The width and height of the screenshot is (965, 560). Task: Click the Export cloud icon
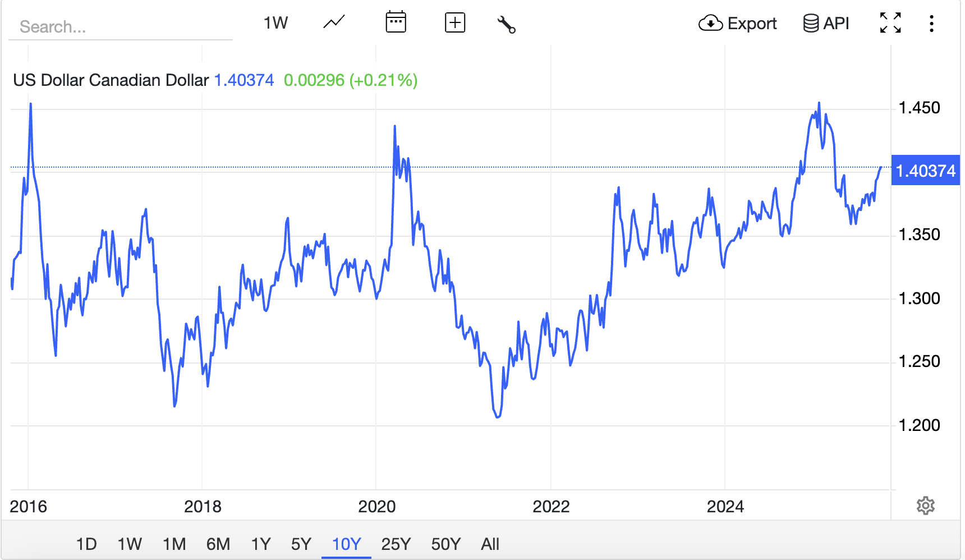point(710,24)
